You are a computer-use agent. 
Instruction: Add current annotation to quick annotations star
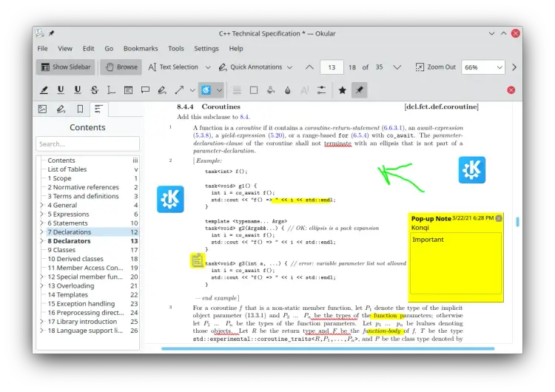[x=343, y=90]
